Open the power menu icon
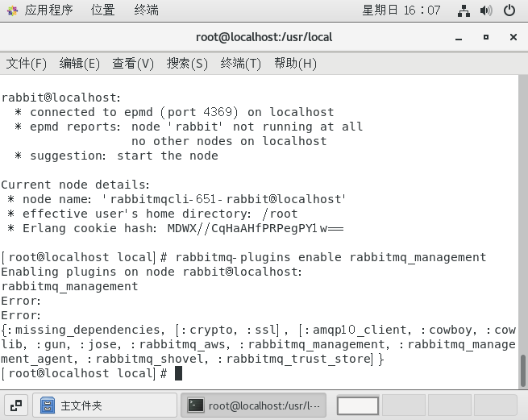The width and height of the screenshot is (528, 420). 509,10
